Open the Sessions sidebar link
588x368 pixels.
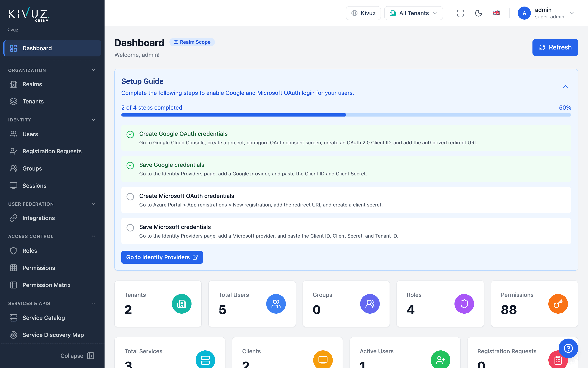pyautogui.click(x=52, y=185)
